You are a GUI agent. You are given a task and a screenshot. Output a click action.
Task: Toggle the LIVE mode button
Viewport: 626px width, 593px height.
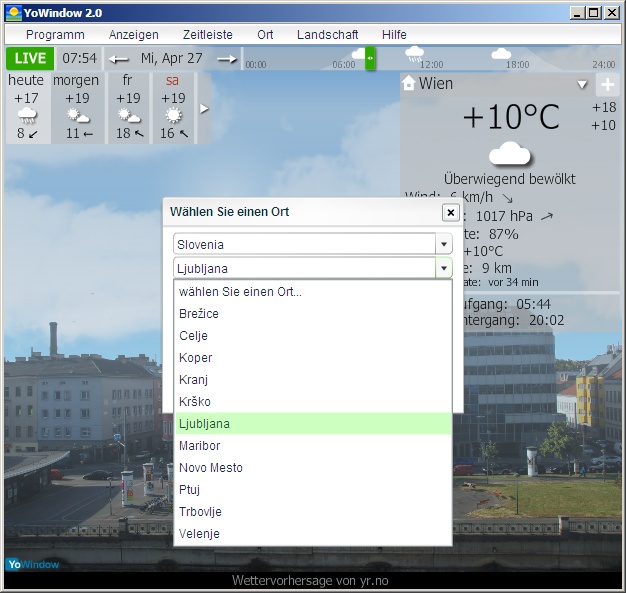point(29,58)
